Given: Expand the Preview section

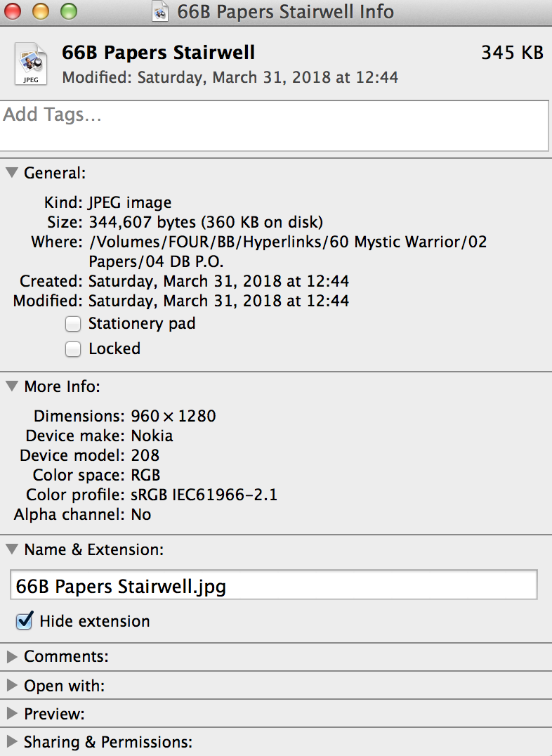Looking at the screenshot, I should [12, 714].
